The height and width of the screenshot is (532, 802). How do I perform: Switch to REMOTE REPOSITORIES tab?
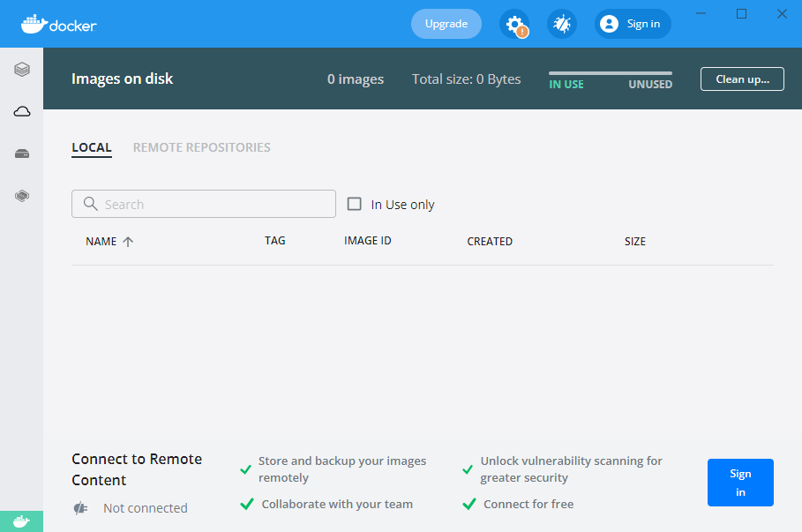pos(201,148)
